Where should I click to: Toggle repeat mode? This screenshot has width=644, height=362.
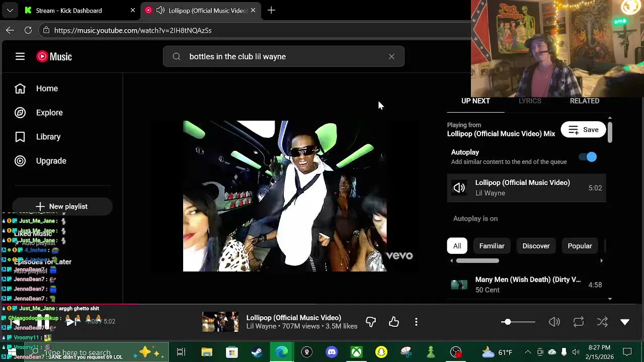(579, 322)
